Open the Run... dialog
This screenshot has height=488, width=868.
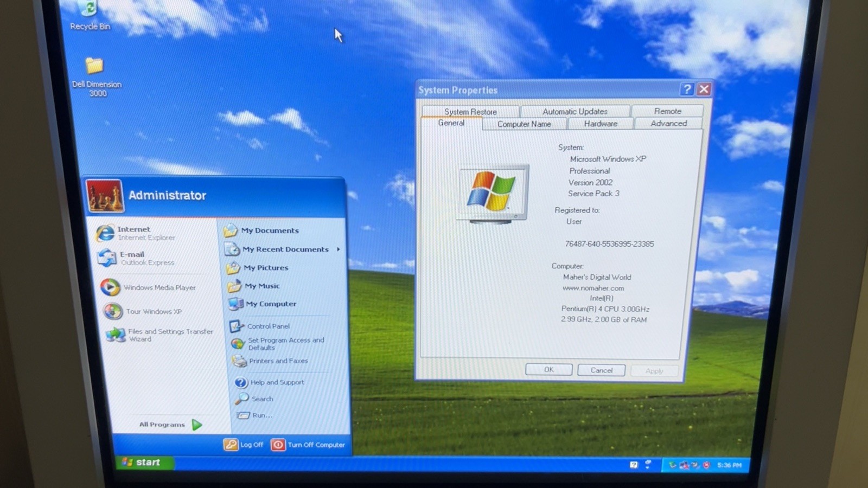click(x=254, y=415)
